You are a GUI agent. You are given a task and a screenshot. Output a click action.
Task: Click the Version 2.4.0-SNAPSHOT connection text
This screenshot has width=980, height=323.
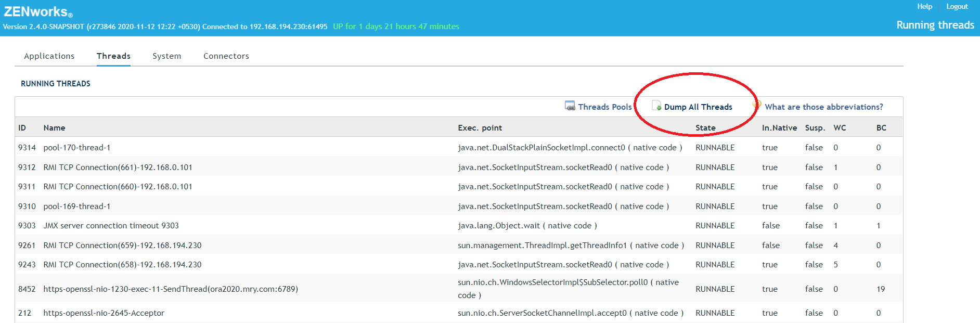pyautogui.click(x=165, y=27)
